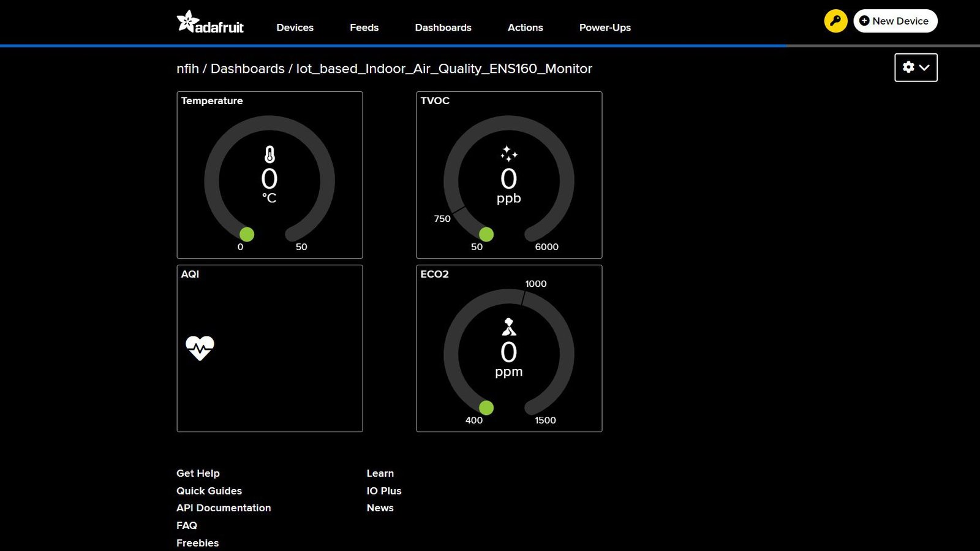Open the Learn footer link
The image size is (980, 551).
tap(380, 473)
